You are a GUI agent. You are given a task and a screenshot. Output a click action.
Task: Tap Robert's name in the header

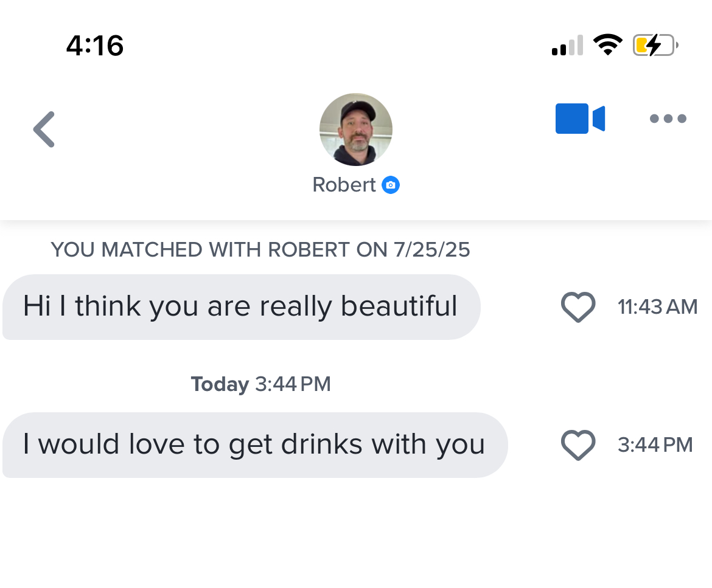point(344,185)
